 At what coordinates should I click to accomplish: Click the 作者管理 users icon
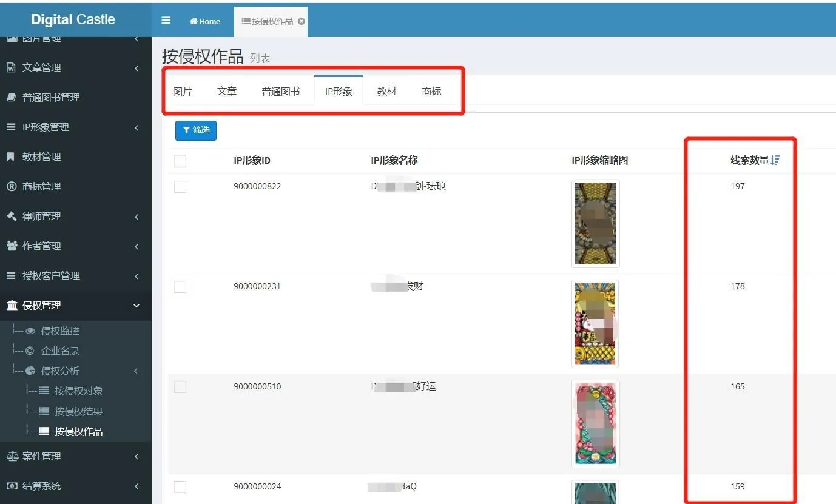[12, 246]
